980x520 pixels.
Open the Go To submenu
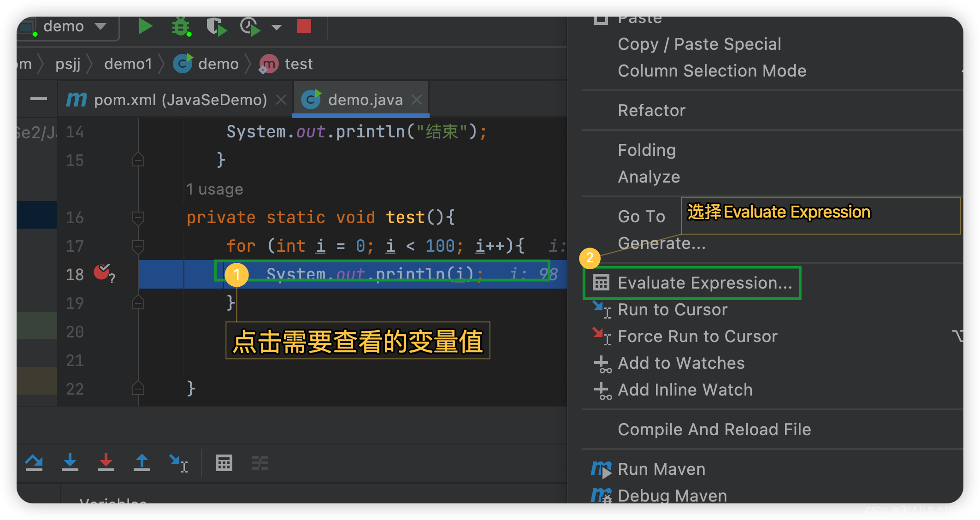[x=641, y=217]
